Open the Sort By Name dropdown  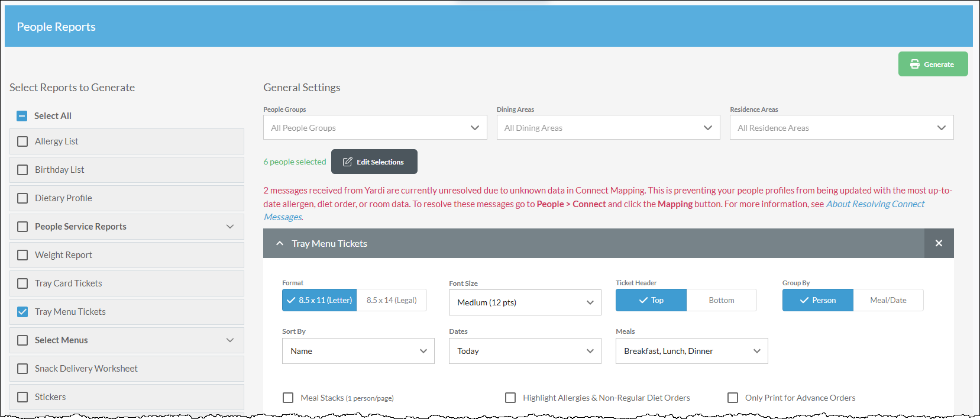coord(358,351)
